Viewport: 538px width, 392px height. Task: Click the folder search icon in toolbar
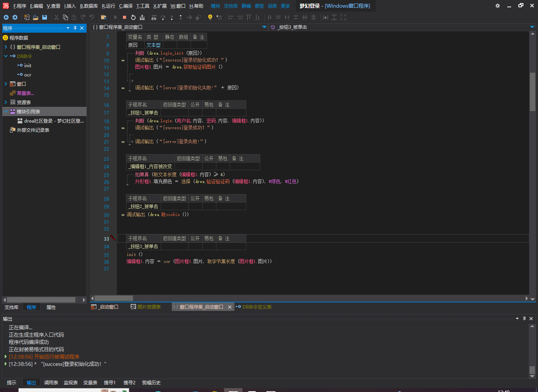click(x=103, y=17)
